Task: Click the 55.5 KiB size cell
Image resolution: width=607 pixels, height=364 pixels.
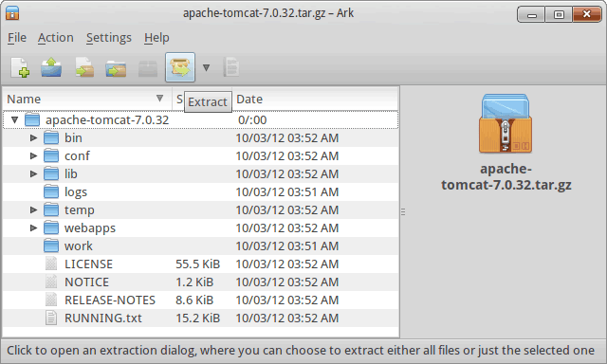Action: point(198,264)
